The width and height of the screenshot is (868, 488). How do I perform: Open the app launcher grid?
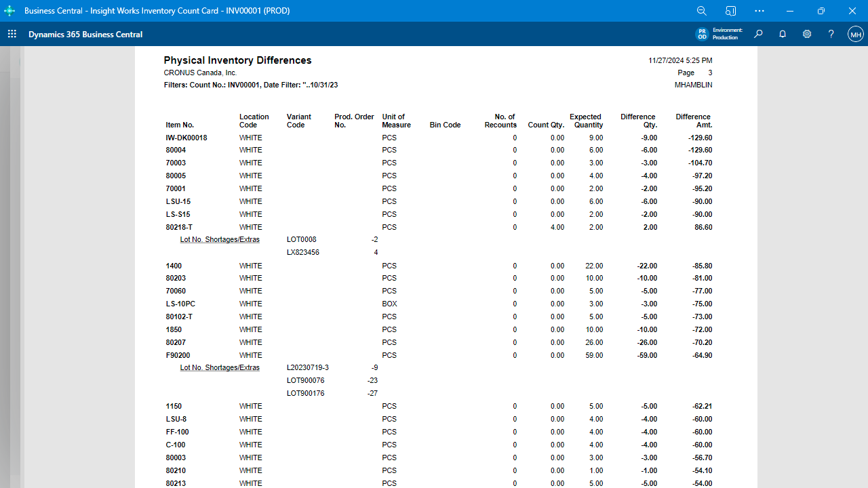[x=12, y=34]
